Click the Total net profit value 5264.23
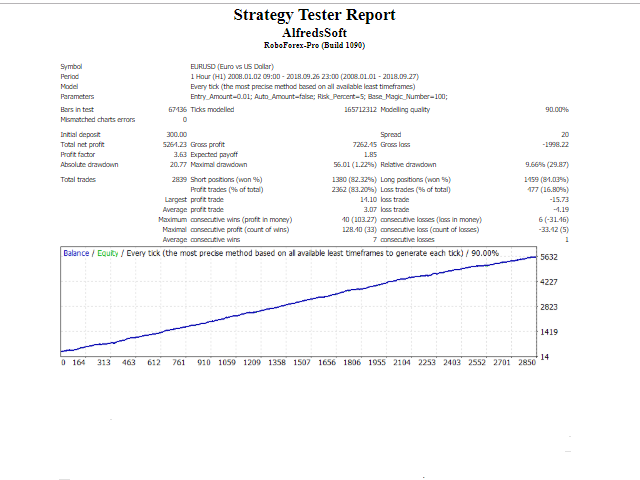Screen dimensions: 640x480 pyautogui.click(x=174, y=144)
